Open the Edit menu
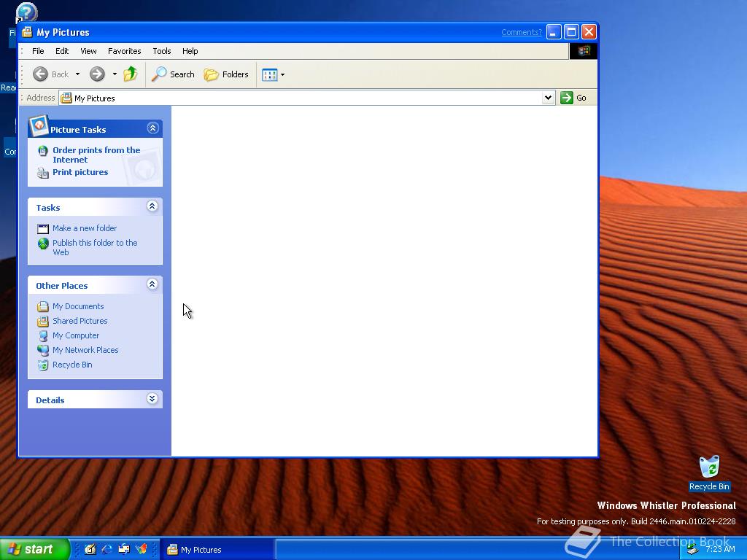This screenshot has width=747, height=560. click(x=62, y=51)
